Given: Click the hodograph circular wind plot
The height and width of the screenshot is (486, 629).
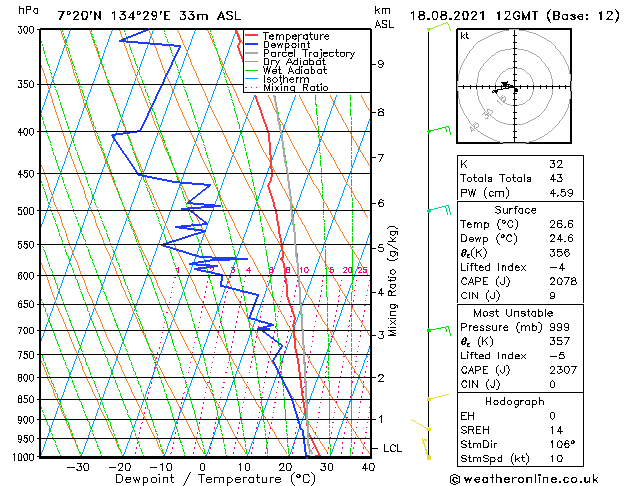Looking at the screenshot, I should pyautogui.click(x=514, y=86).
